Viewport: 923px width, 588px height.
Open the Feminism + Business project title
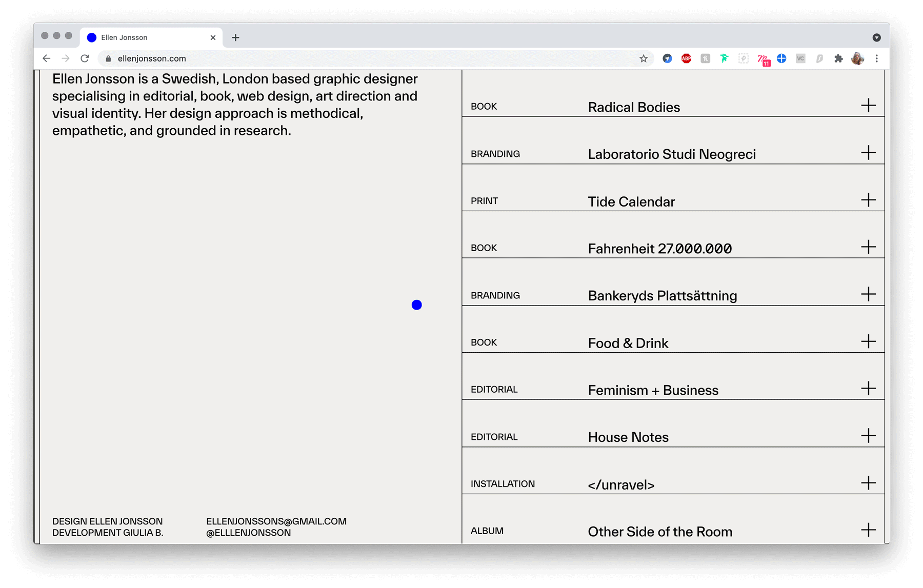653,390
